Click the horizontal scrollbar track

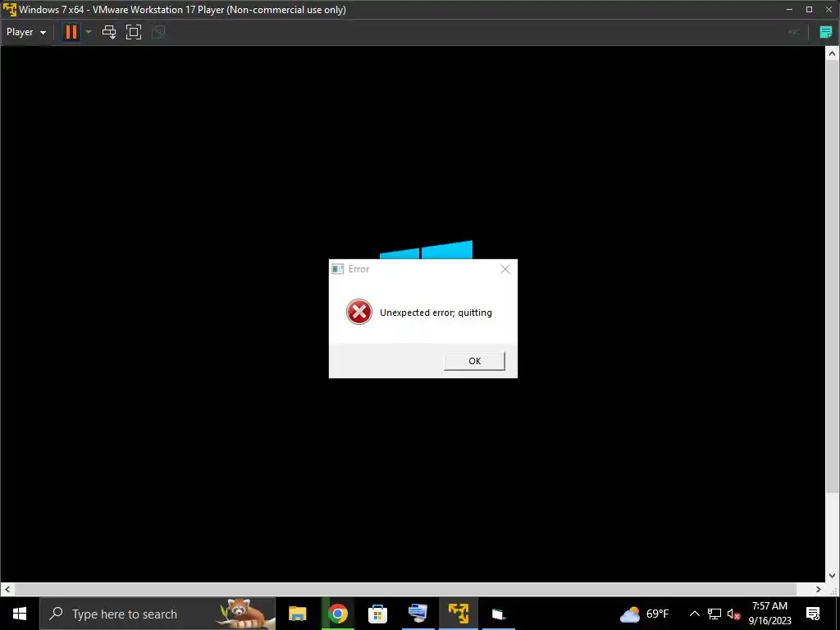coord(413,589)
